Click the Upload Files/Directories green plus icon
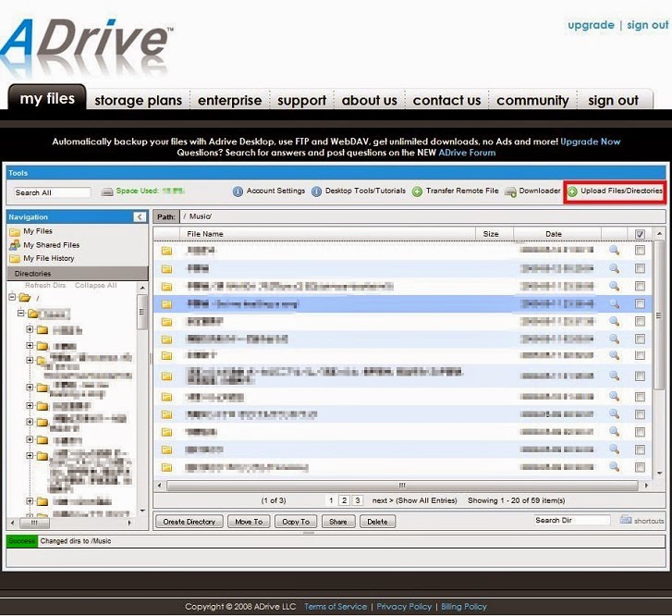The image size is (672, 616). 572,191
